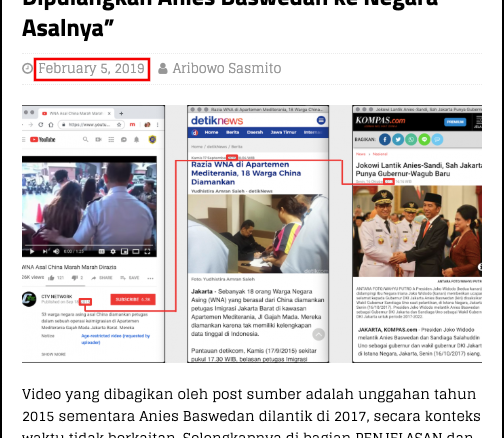Click the volume icon in the video player
The width and height of the screenshot is (504, 438).
[56, 252]
